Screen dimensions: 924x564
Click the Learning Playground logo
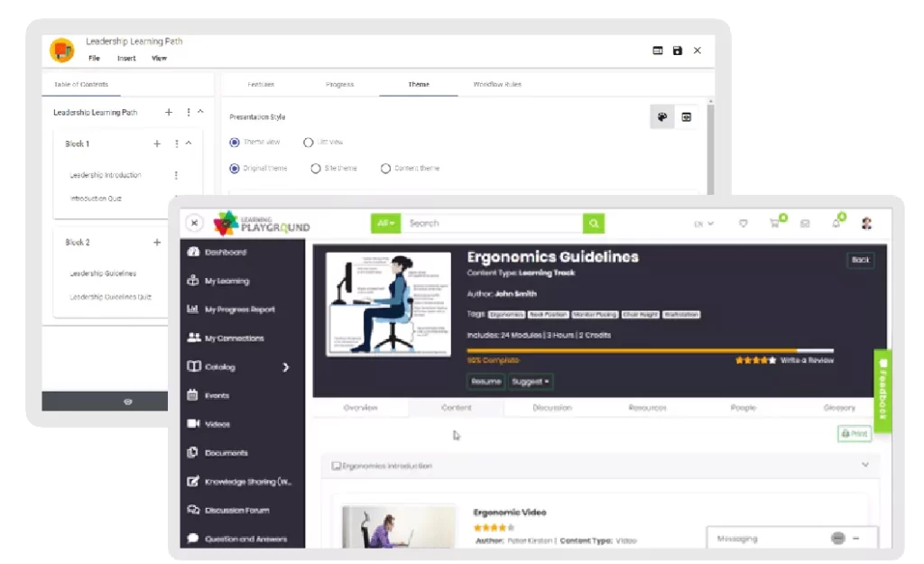click(x=262, y=224)
